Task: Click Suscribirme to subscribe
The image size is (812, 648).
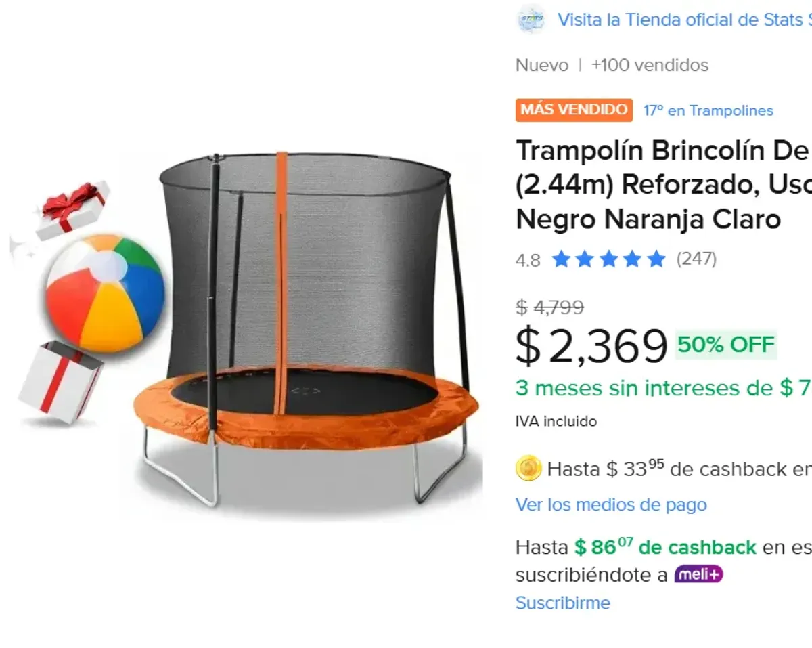Action: [x=562, y=603]
